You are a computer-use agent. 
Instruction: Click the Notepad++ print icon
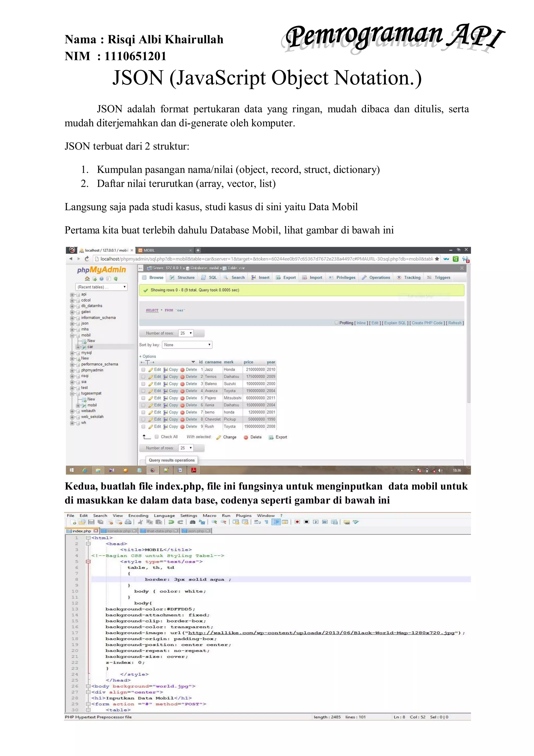128,522
